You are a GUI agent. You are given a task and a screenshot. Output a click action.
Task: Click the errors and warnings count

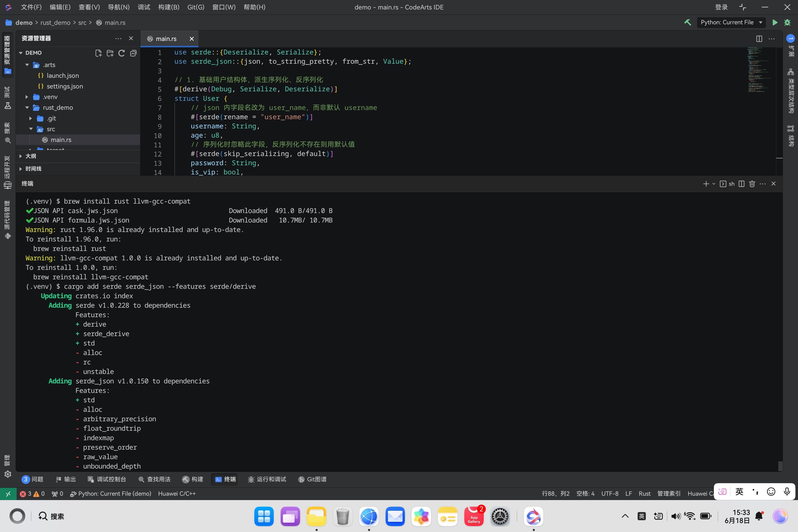coord(32,494)
